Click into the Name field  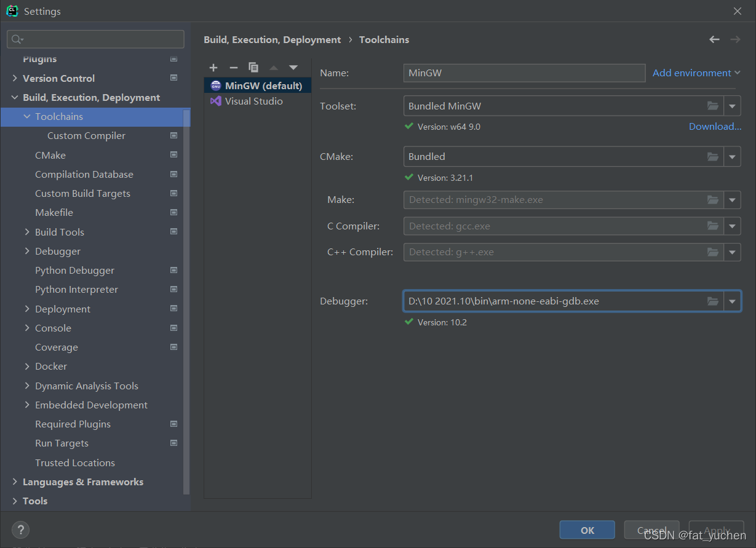click(524, 73)
